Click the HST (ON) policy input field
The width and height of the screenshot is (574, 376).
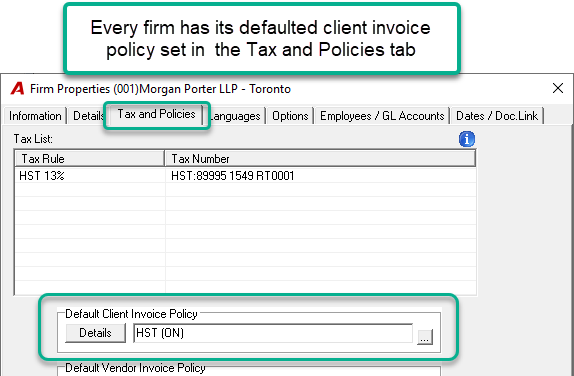point(273,333)
